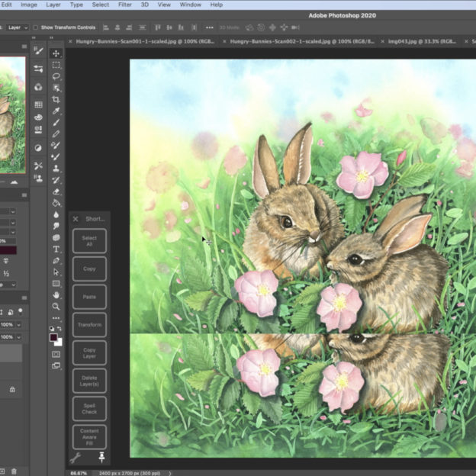Click the foreground color swatch
476x476 pixels.
point(53,337)
